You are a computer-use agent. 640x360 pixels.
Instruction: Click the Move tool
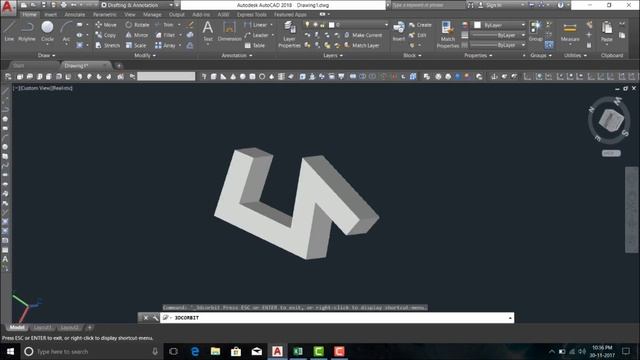tap(106, 25)
